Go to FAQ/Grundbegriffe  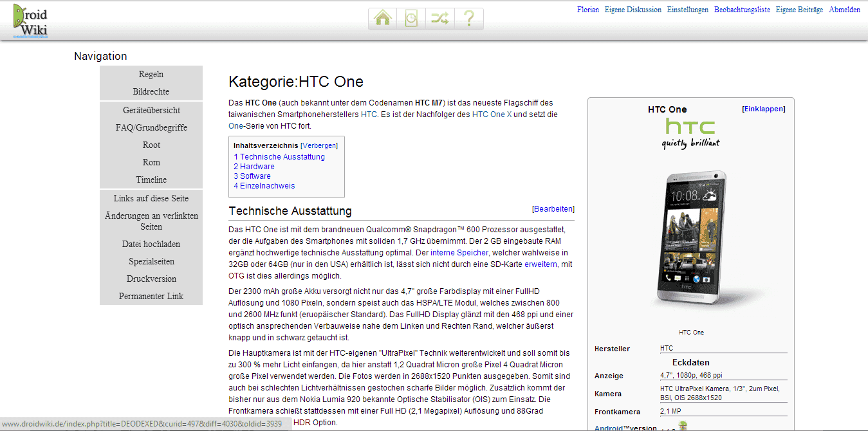(x=151, y=127)
